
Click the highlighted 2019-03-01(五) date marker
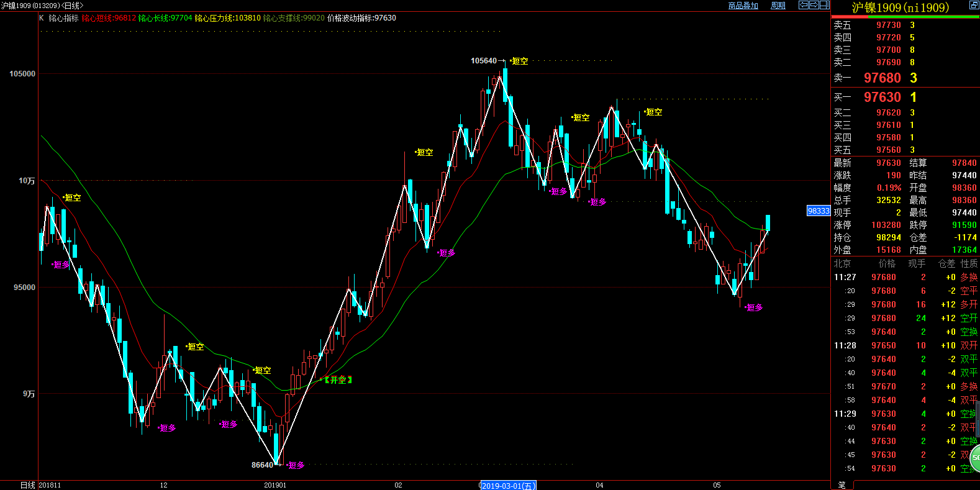(x=508, y=486)
